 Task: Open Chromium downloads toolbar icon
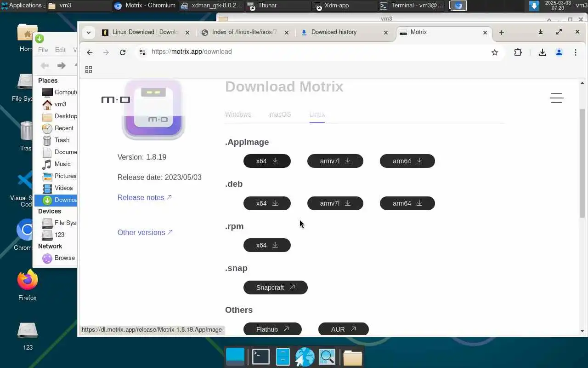(x=543, y=52)
